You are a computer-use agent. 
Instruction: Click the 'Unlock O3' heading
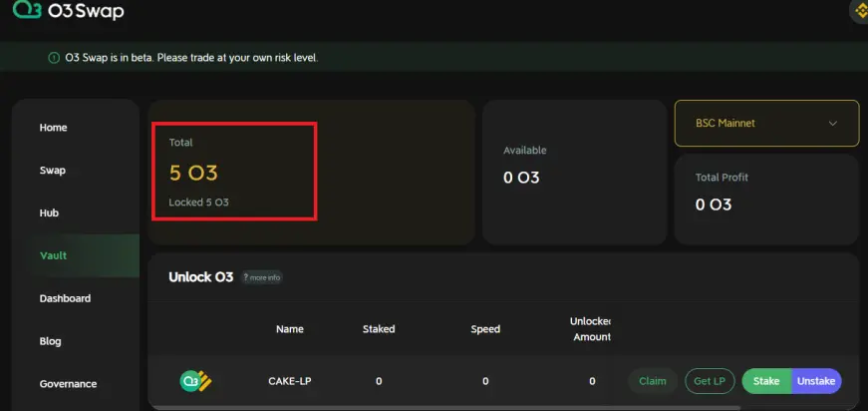pos(201,277)
